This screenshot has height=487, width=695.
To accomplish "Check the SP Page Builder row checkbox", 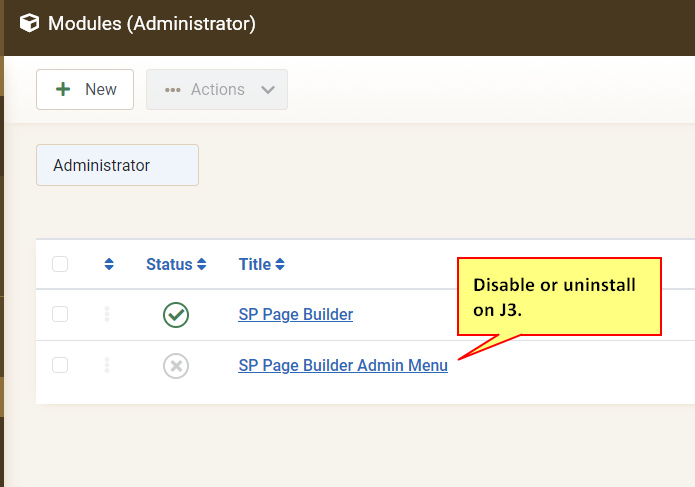I will point(60,314).
